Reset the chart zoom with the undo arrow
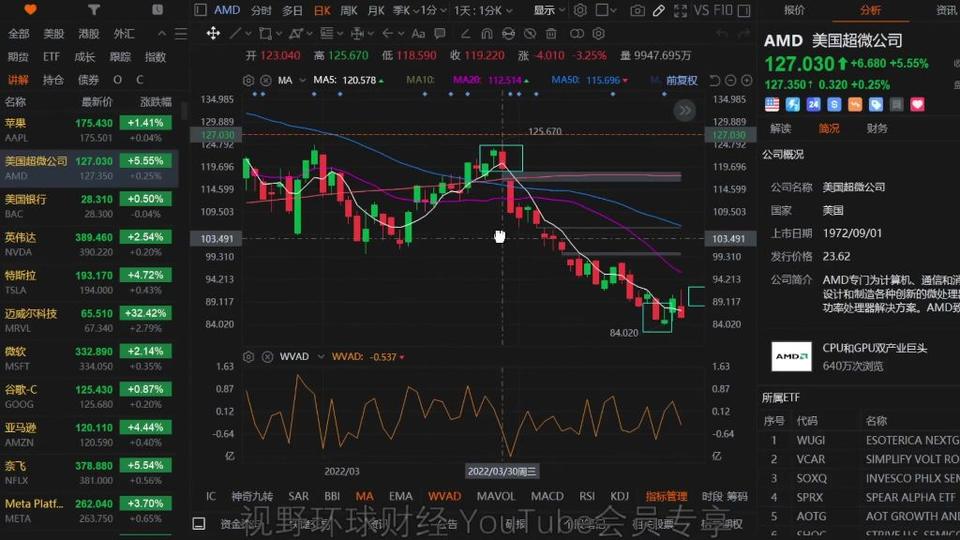This screenshot has width=960, height=540. 714,80
